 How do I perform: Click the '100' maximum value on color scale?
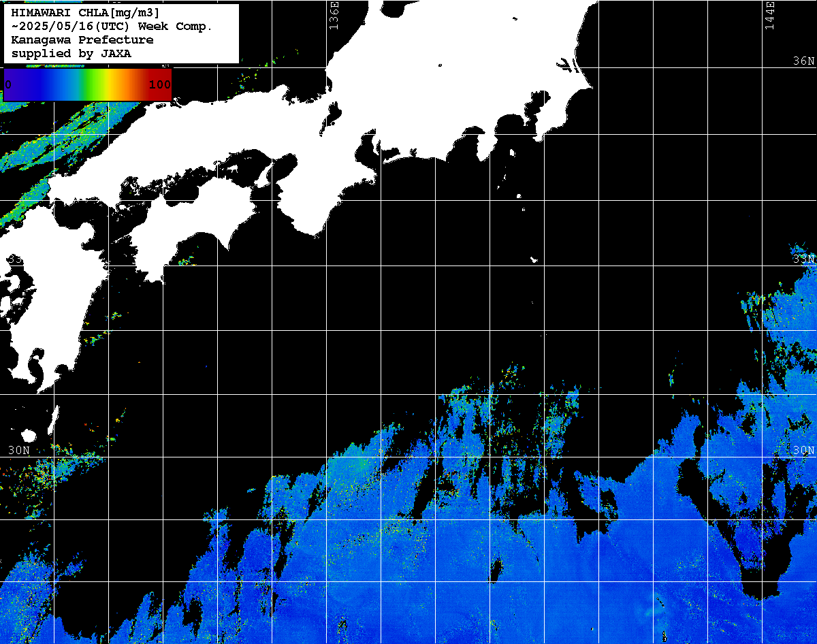point(159,84)
